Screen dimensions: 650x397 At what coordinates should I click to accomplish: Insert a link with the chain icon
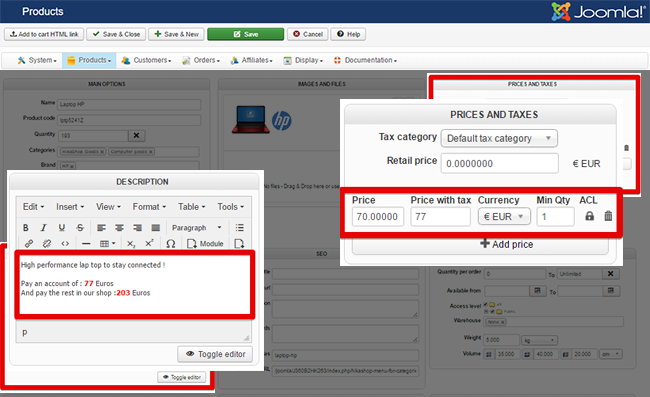coord(29,243)
